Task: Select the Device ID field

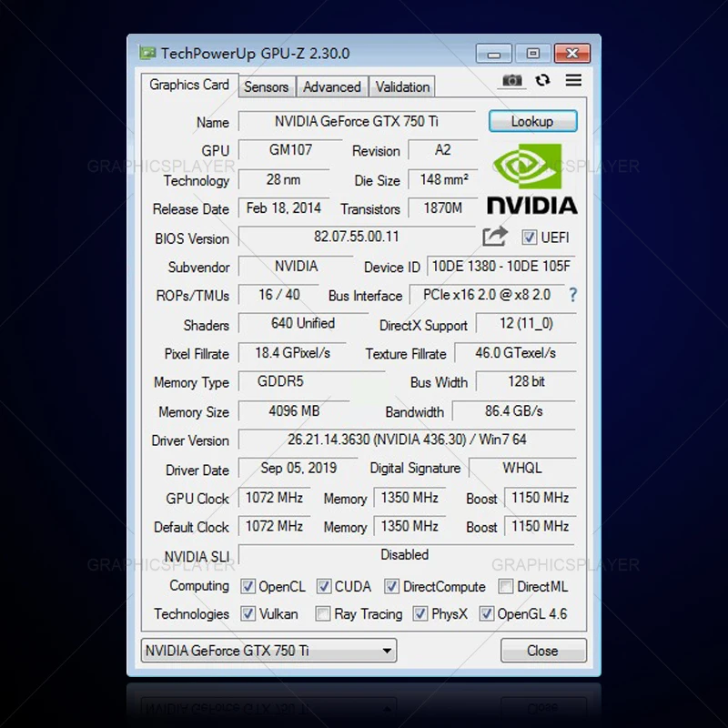Action: [500, 267]
